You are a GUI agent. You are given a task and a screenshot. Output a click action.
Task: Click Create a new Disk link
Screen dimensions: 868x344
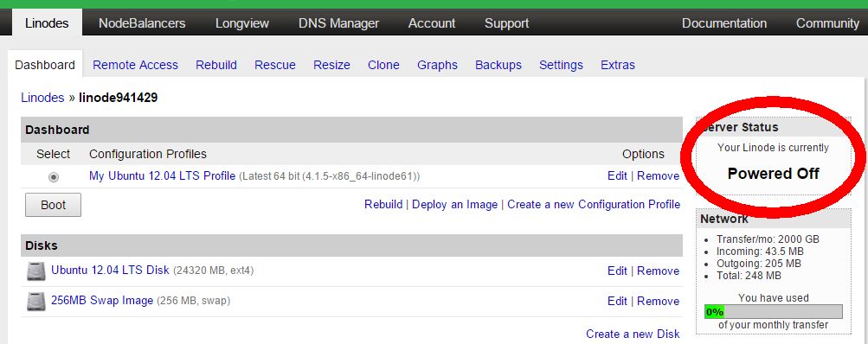tap(633, 334)
